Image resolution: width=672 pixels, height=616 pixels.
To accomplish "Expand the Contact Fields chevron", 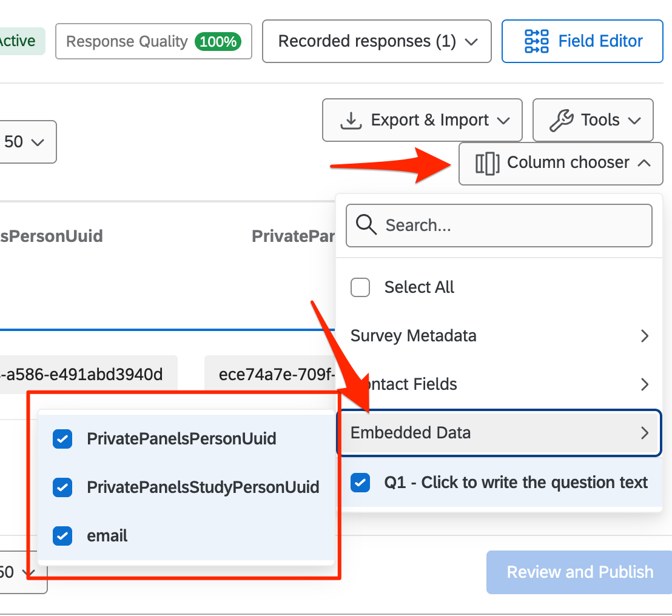I will pyautogui.click(x=644, y=384).
